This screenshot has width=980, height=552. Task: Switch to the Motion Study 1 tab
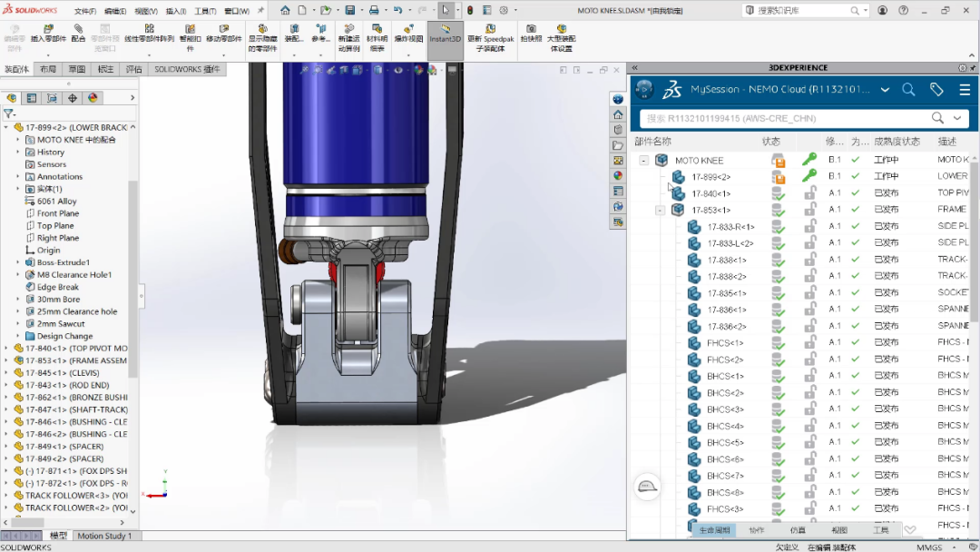(104, 536)
